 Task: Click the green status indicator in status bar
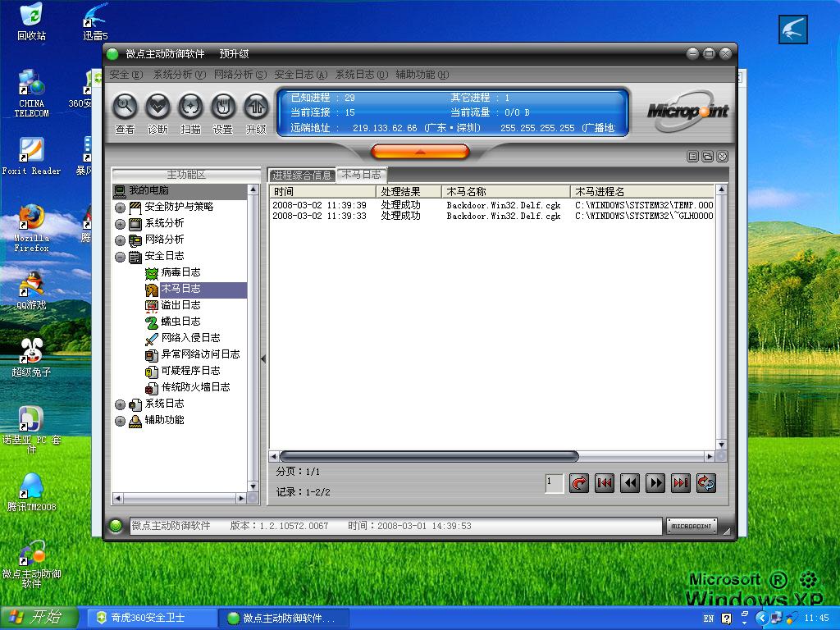[x=116, y=526]
